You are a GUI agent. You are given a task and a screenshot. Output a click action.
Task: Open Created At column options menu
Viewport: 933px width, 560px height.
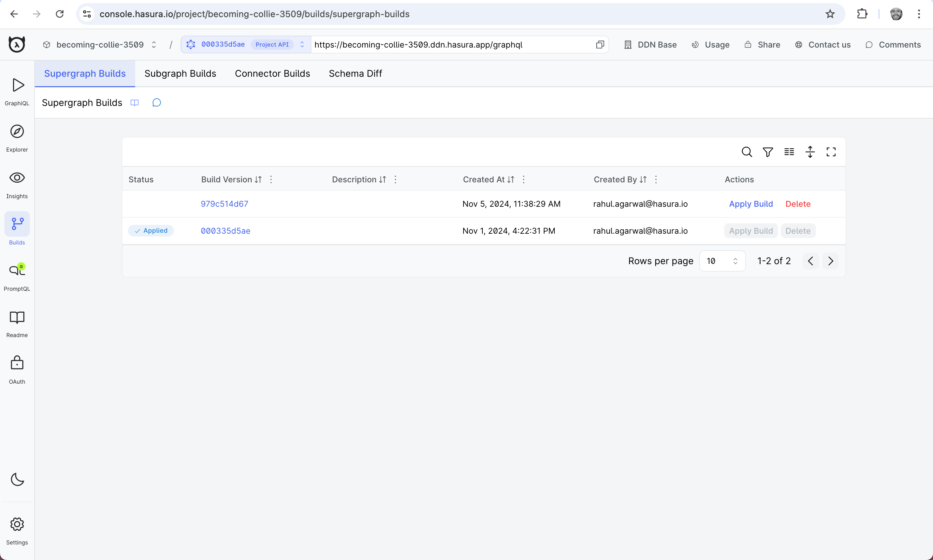click(x=523, y=179)
